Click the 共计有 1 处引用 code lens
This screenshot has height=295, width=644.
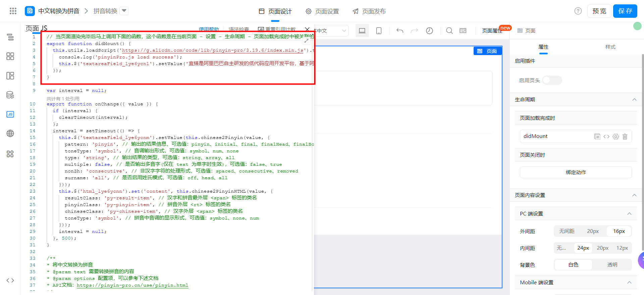point(63,99)
